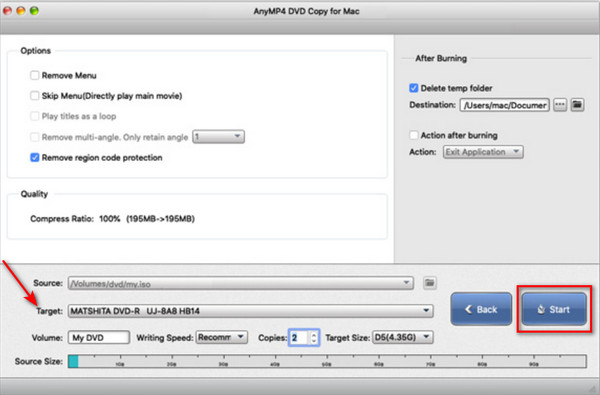Toggle Play titles as a loop checkbox

[x=34, y=116]
